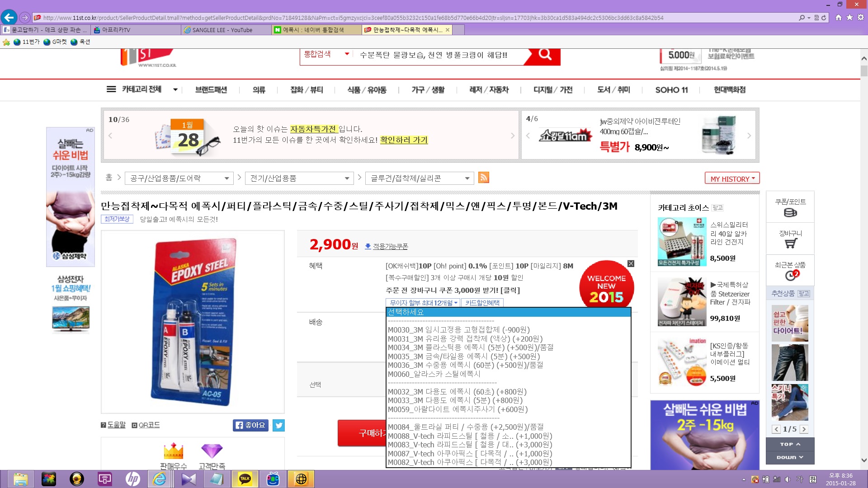Open the 전기/산업용품 category dropdown
868x488 pixels.
point(299,178)
